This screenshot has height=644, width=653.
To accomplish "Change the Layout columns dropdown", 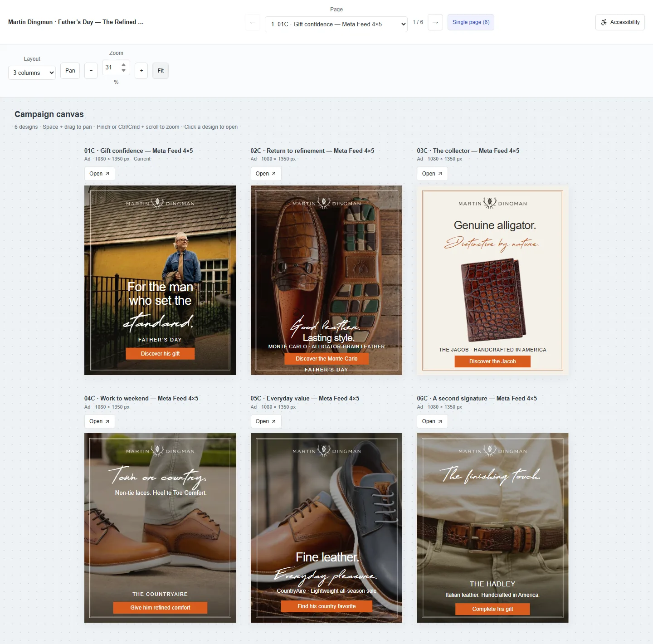I will tap(32, 73).
